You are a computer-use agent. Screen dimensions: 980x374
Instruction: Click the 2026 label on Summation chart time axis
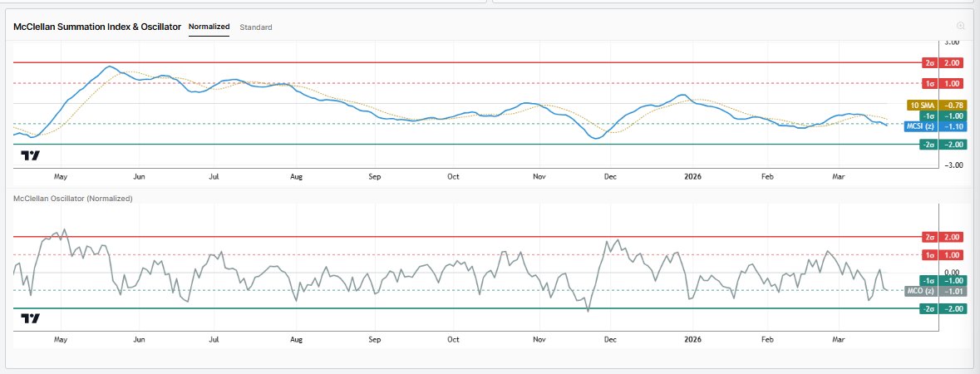692,177
